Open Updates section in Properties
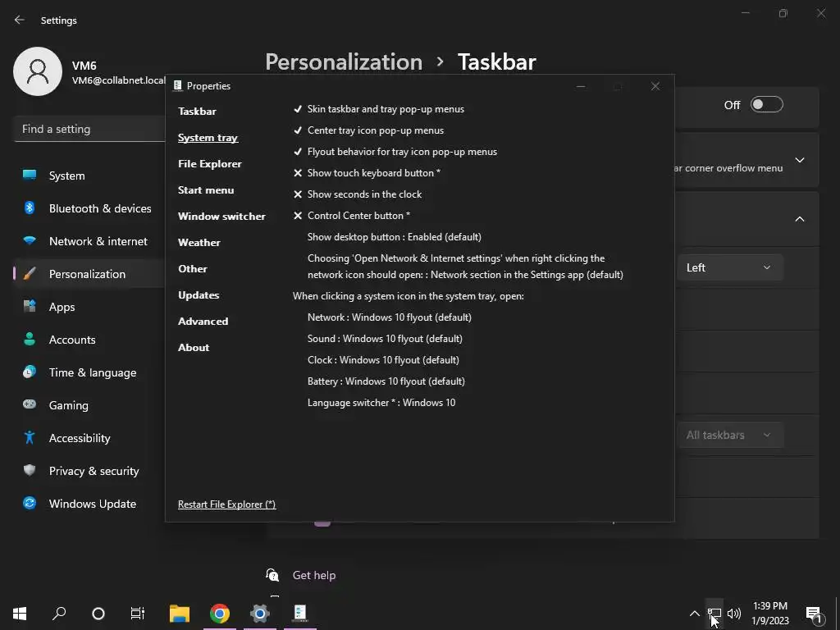 (x=199, y=295)
